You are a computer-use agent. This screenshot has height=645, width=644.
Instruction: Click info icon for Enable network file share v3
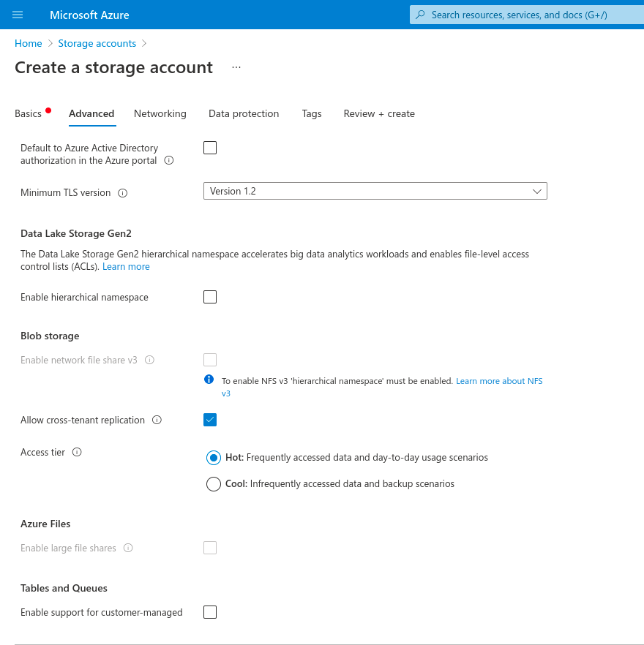tap(149, 361)
